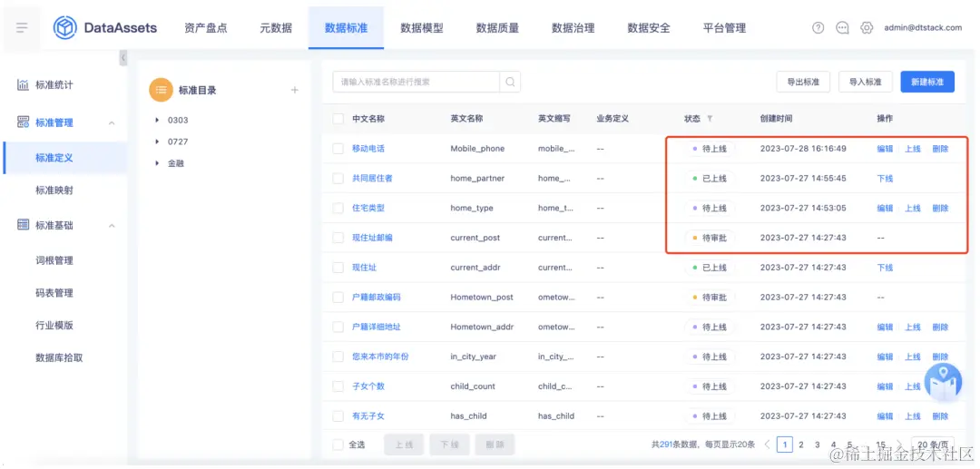The width and height of the screenshot is (980, 469).
Task: Collapse the 标准基础 menu chevron
Action: (x=112, y=226)
